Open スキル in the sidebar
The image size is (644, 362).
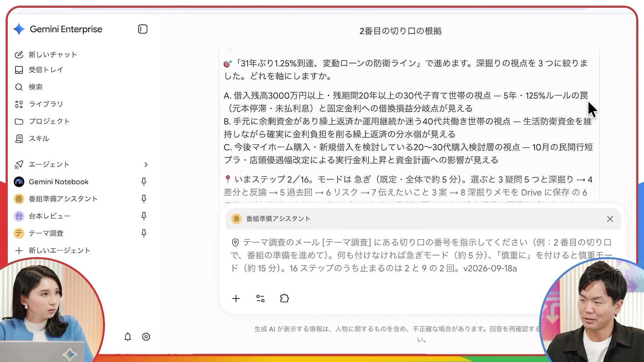32,138
